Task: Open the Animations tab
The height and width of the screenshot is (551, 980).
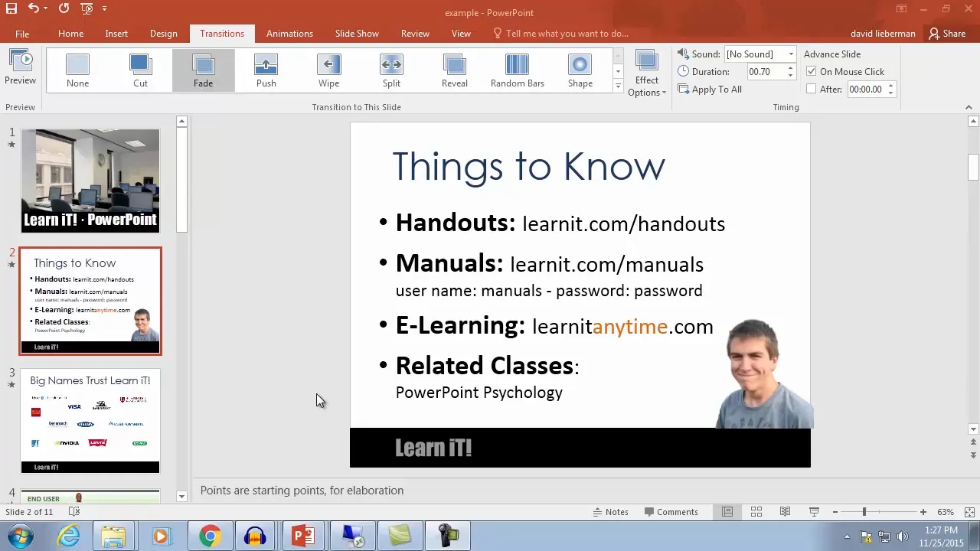Action: click(289, 34)
